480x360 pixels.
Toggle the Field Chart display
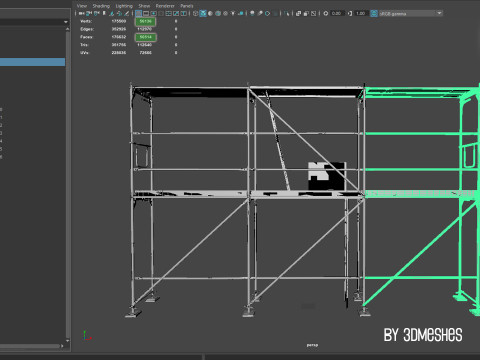click(x=169, y=13)
